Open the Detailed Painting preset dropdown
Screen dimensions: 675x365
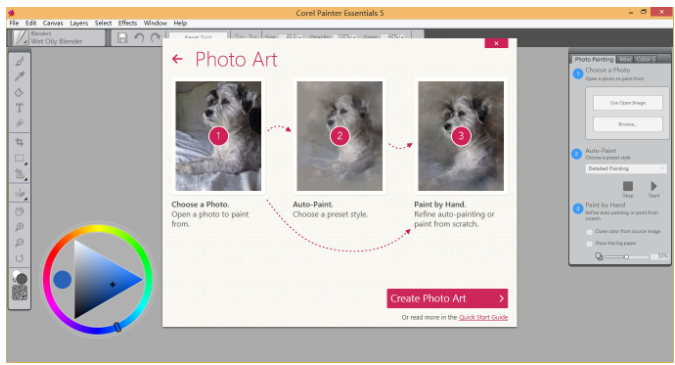pyautogui.click(x=626, y=168)
